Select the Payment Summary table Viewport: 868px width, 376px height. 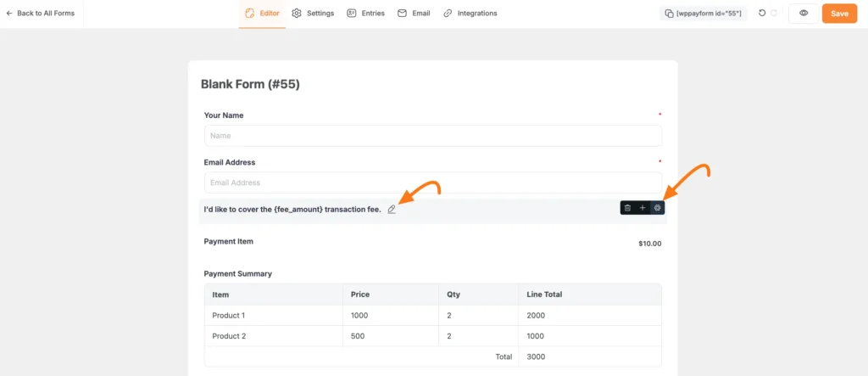coord(433,325)
